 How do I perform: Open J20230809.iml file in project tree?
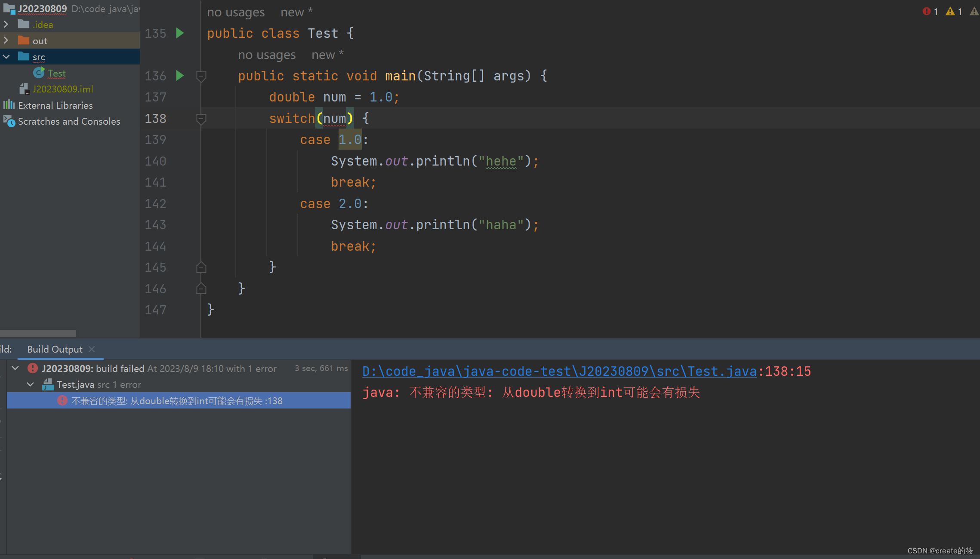[63, 89]
